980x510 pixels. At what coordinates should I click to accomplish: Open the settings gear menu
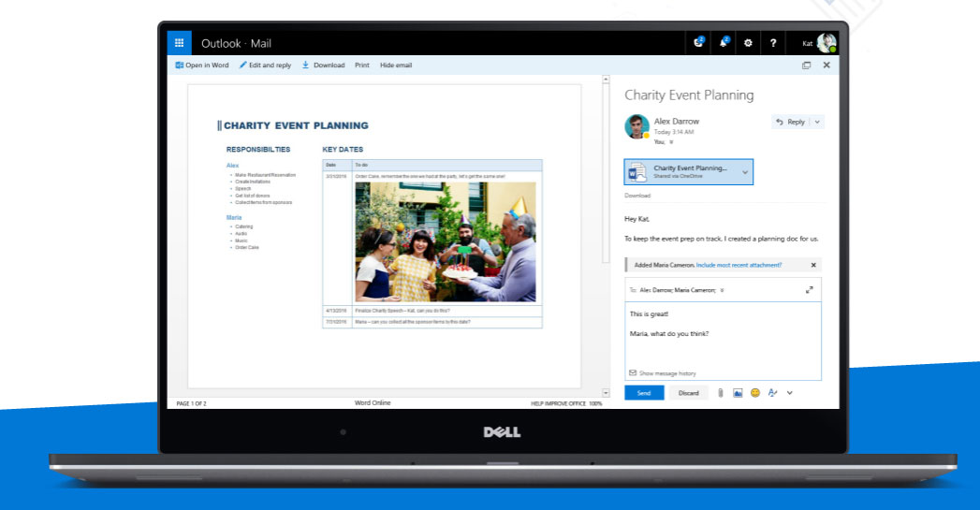748,43
